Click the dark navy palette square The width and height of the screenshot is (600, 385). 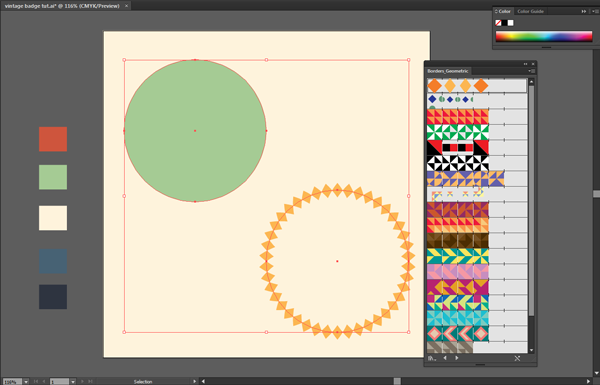[53, 297]
